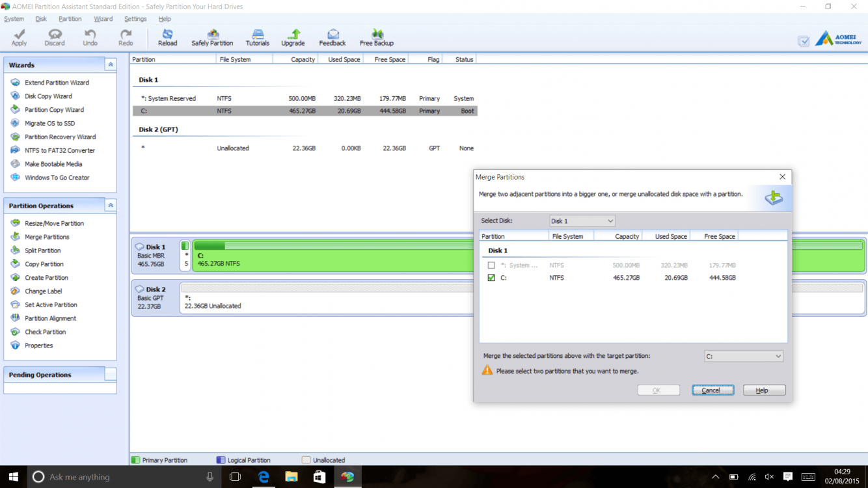Click the Undo toolbar icon
Image resolution: width=868 pixels, height=488 pixels.
[90, 37]
